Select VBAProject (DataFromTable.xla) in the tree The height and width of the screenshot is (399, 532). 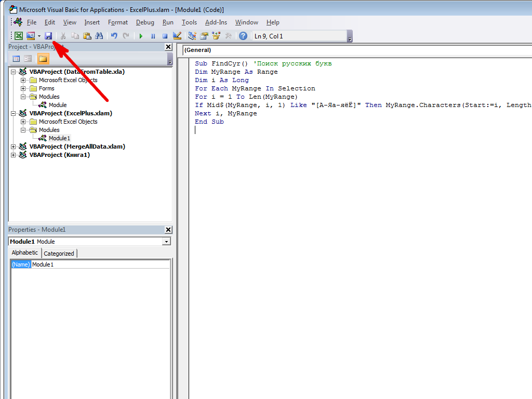77,72
